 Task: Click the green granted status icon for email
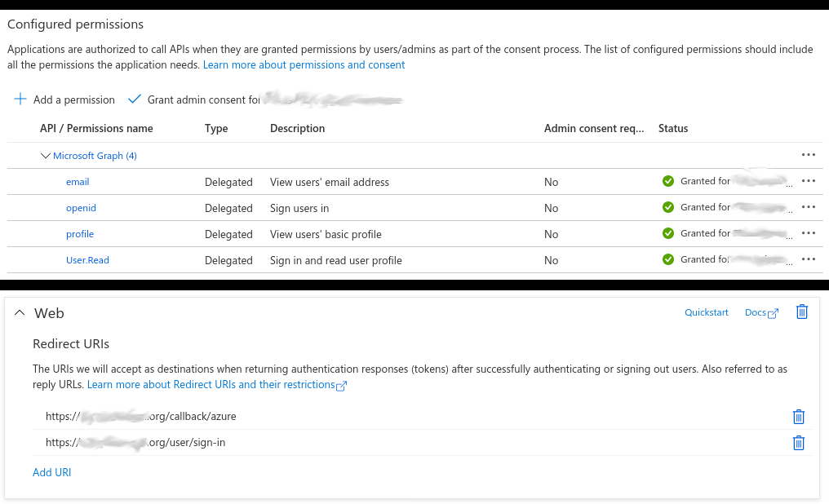pos(668,181)
